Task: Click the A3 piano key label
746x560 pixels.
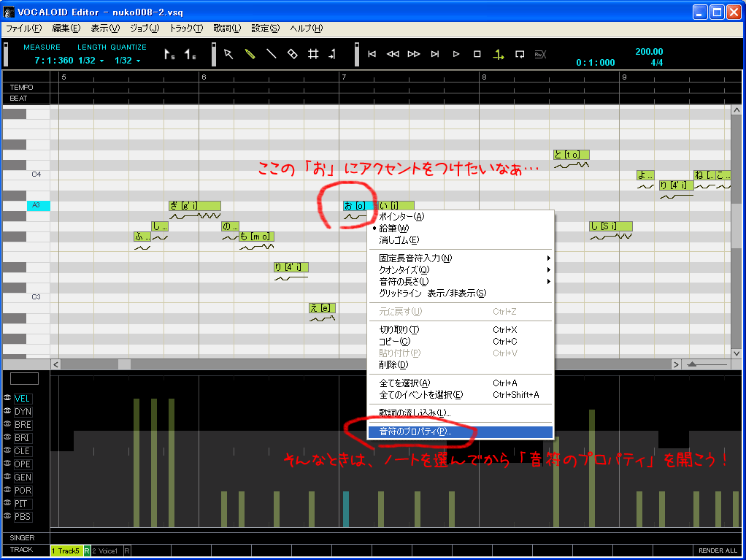Action: tap(38, 206)
